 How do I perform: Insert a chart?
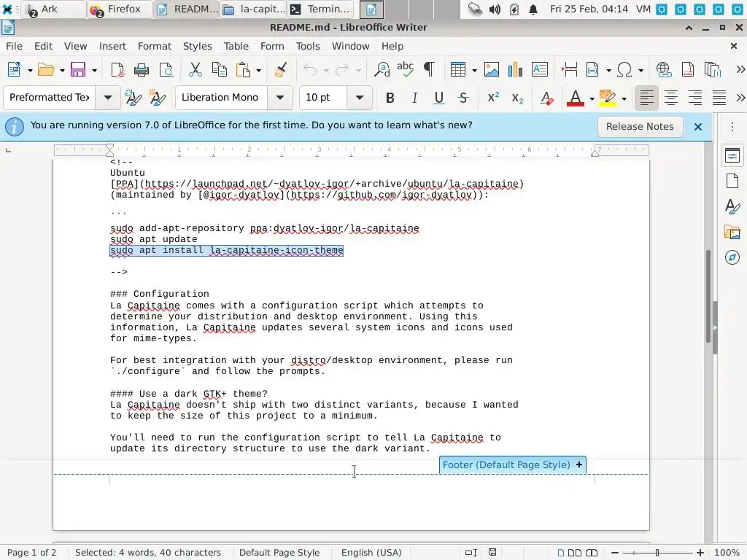(516, 70)
